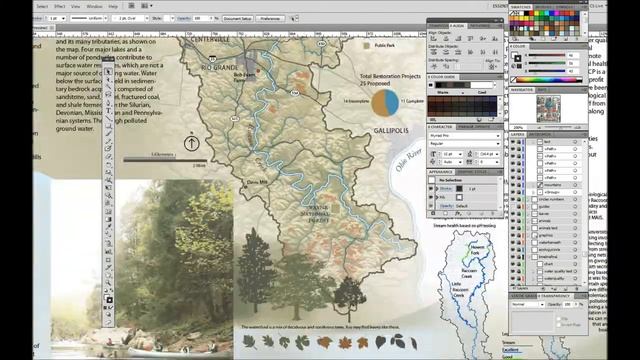Click Vertical Align Bottom in Align panel
This screenshot has height=360, width=640.
coord(495,38)
